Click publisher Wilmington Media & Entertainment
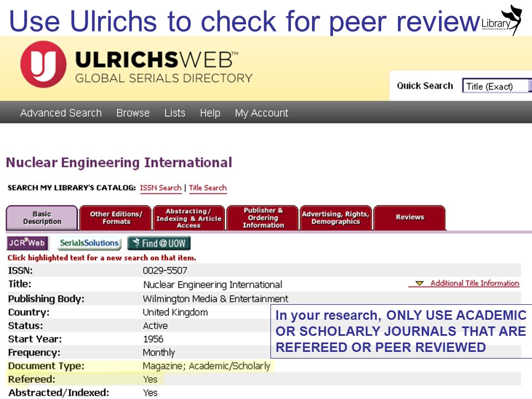 click(216, 299)
